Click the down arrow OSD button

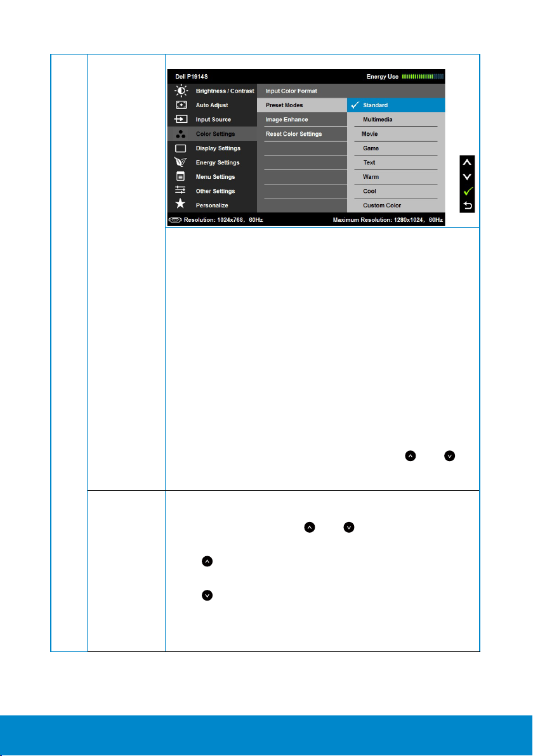point(467,177)
